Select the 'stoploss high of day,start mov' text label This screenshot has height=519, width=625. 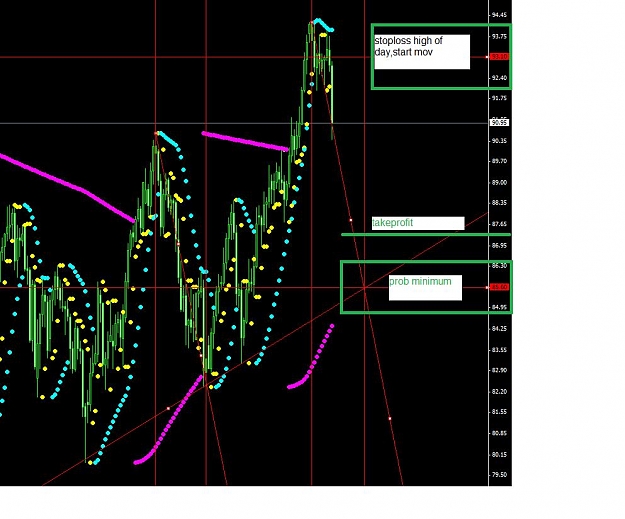tap(409, 46)
